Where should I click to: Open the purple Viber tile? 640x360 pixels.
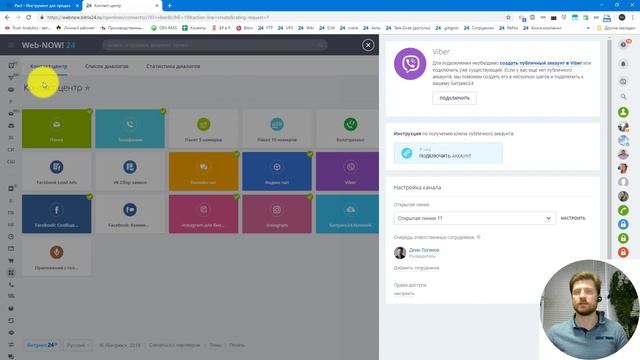coord(347,171)
